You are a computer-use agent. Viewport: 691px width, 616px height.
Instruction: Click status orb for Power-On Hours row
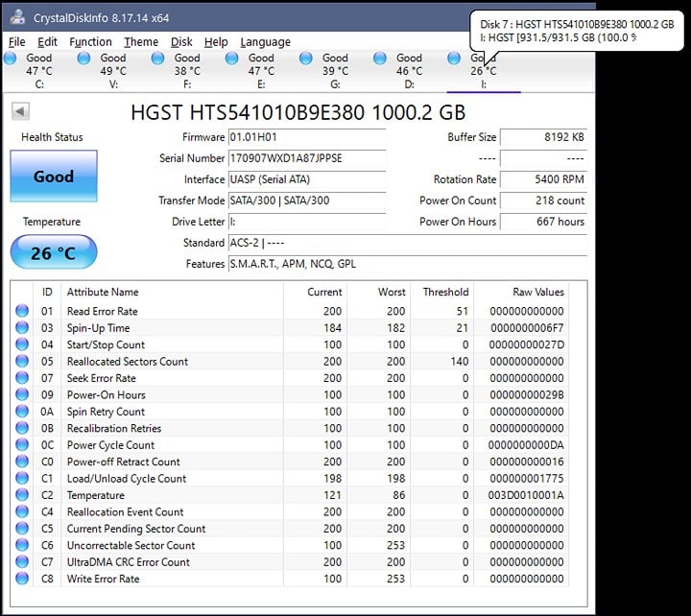[22, 394]
